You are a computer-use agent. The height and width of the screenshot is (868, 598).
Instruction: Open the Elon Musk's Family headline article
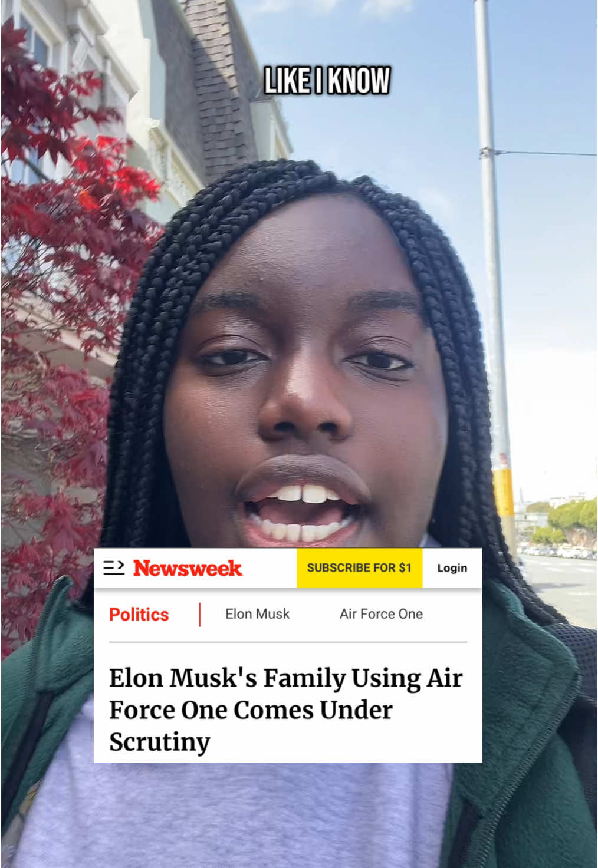pos(286,709)
